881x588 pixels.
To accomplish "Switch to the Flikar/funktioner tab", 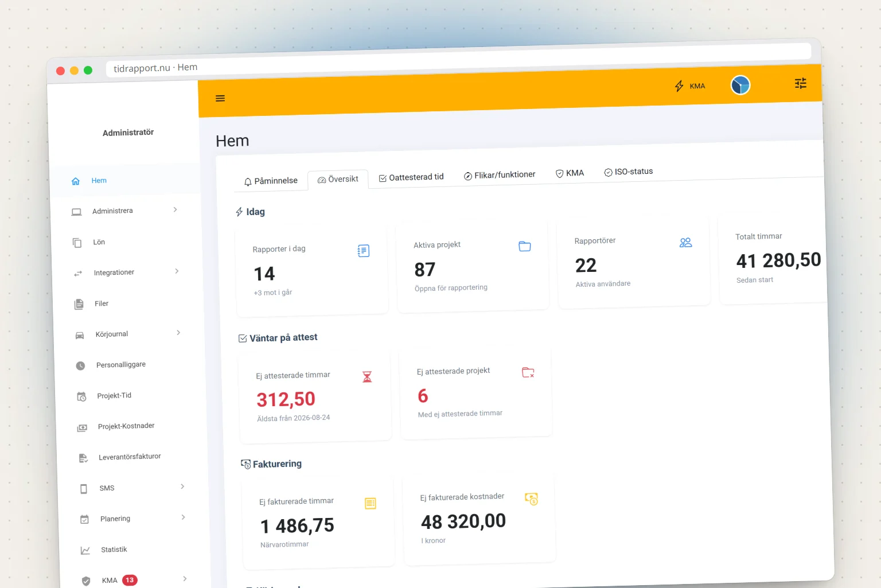I will (500, 175).
